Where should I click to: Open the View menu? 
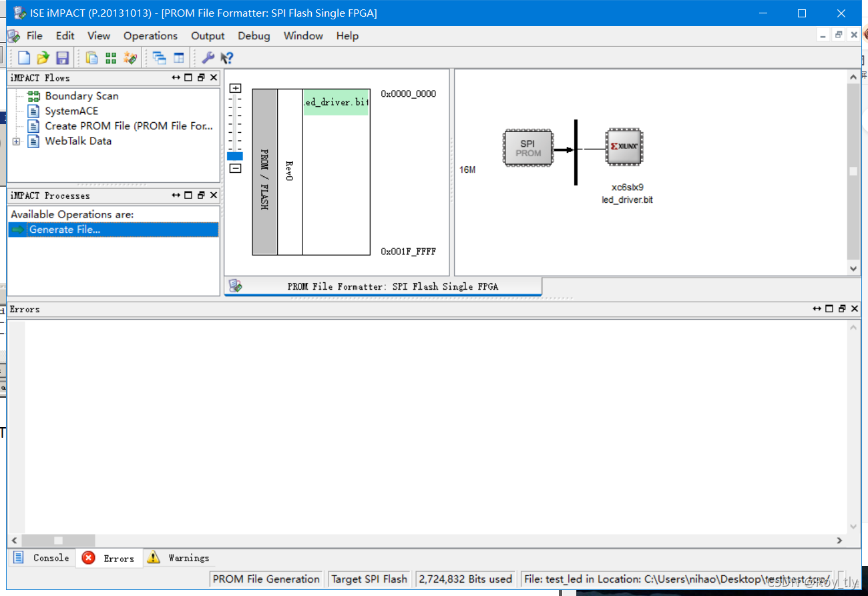[99, 35]
